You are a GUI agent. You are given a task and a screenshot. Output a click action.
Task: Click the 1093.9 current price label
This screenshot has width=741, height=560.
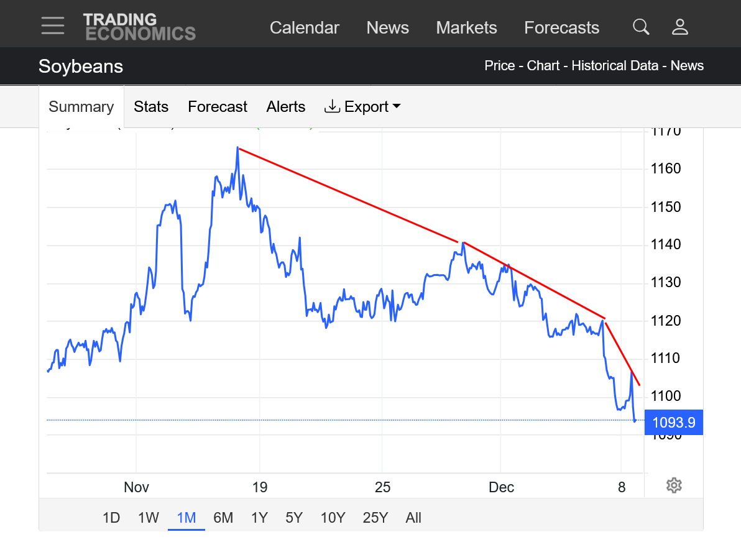pos(674,423)
